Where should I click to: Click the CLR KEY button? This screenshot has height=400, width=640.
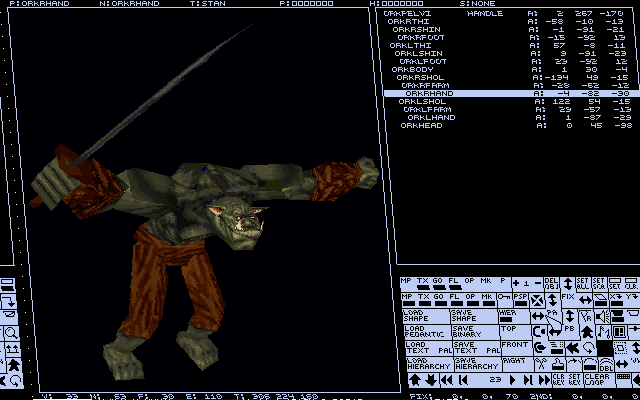point(559,380)
